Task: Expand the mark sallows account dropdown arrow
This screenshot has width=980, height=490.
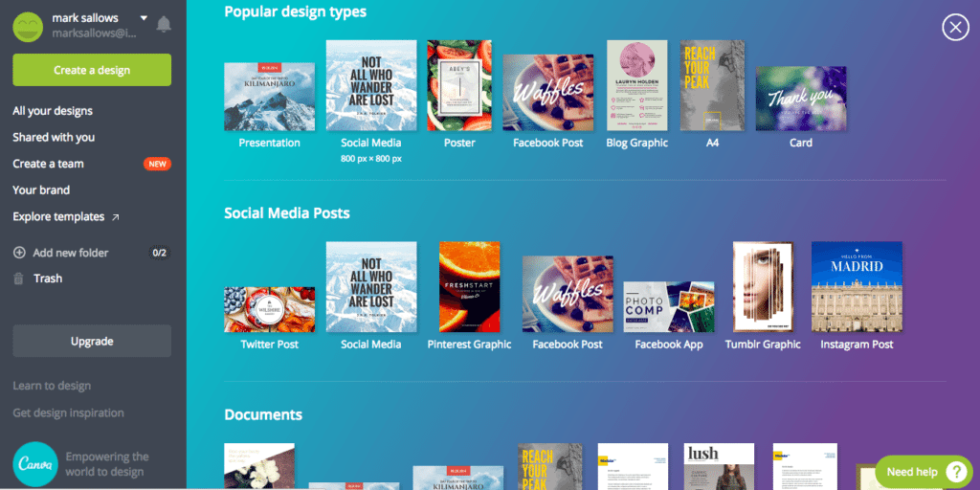Action: tap(144, 18)
